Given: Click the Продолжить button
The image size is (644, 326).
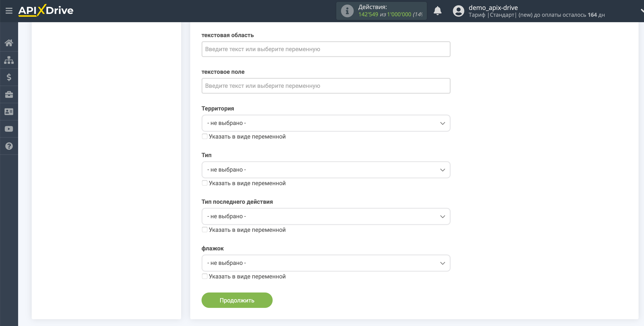Looking at the screenshot, I should (237, 300).
